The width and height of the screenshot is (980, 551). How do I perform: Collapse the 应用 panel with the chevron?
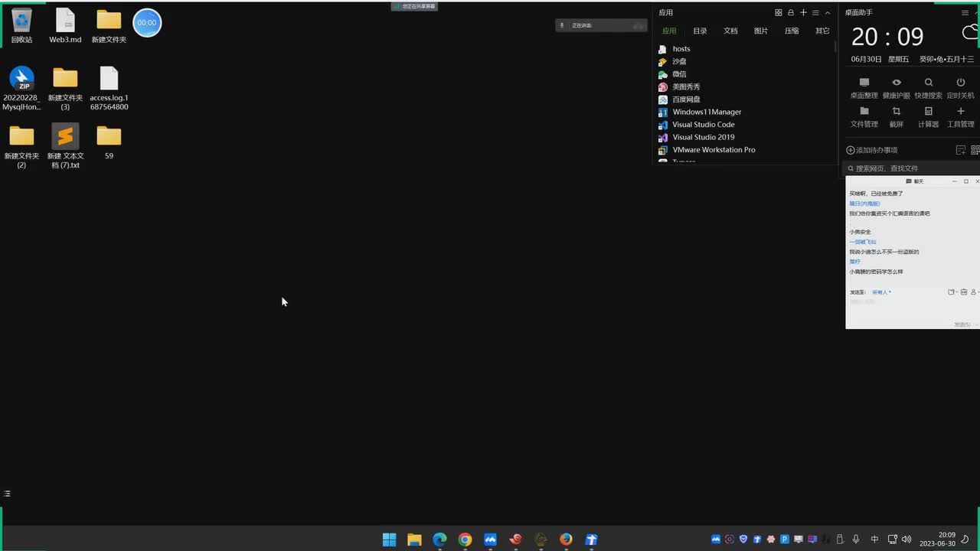point(828,13)
